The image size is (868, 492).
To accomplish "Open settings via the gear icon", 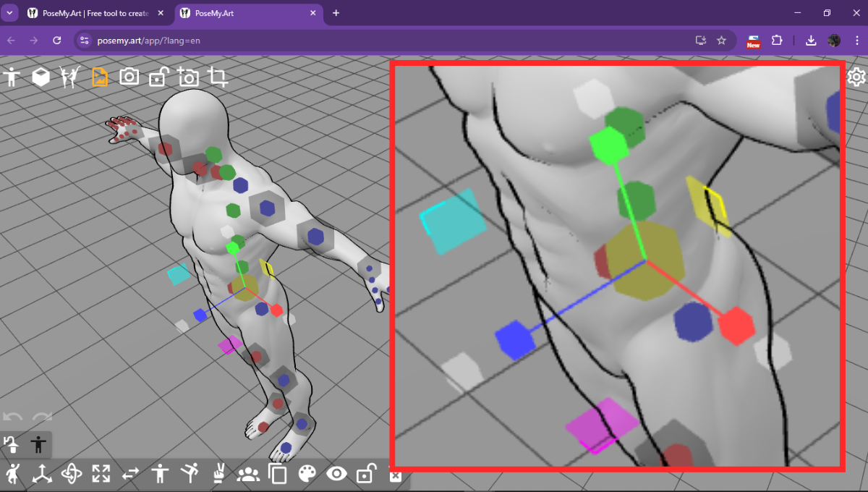I will tap(856, 77).
